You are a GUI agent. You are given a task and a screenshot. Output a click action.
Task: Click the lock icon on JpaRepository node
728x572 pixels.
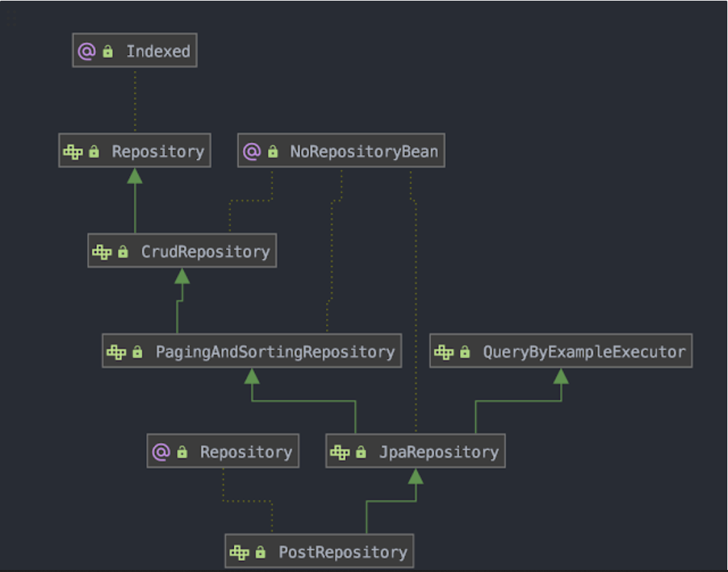point(361,451)
